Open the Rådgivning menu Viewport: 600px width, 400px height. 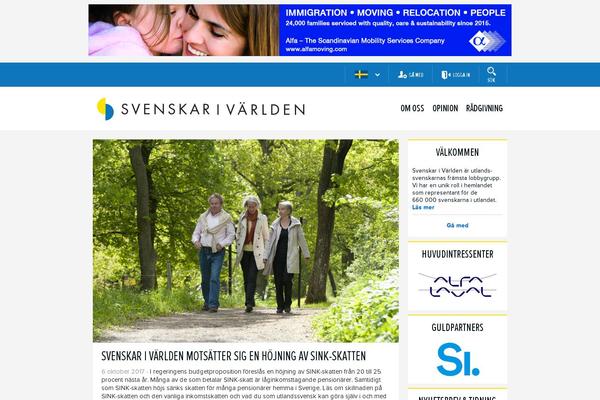tap(484, 109)
